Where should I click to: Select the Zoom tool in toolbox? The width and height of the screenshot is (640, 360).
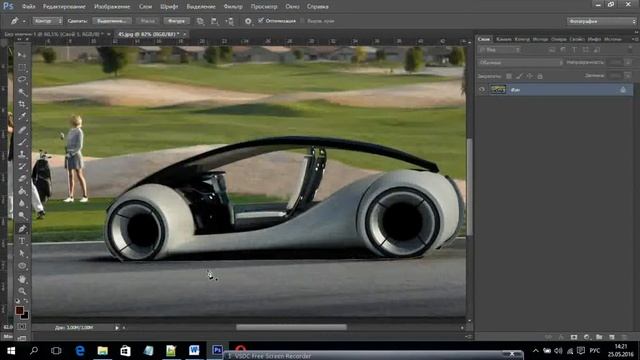tap(22, 291)
